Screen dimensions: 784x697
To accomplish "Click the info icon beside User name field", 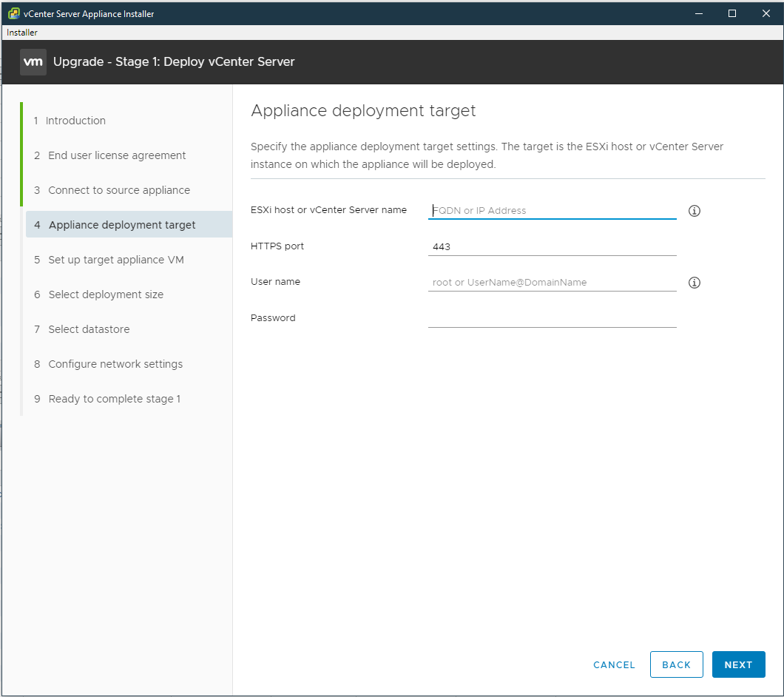I will (x=694, y=282).
